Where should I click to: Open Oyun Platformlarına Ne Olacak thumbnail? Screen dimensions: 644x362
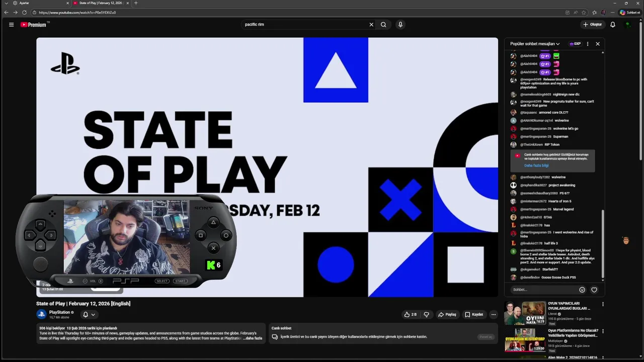click(525, 340)
